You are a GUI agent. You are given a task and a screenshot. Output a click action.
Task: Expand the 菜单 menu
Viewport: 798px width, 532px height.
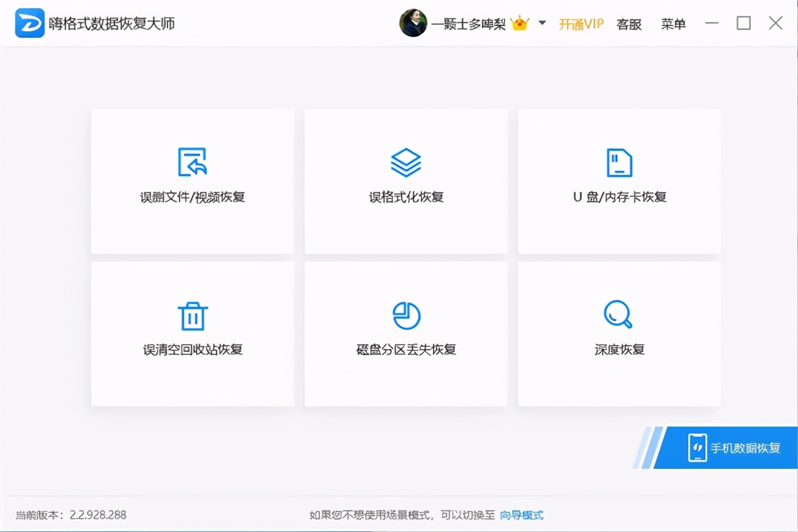673,23
